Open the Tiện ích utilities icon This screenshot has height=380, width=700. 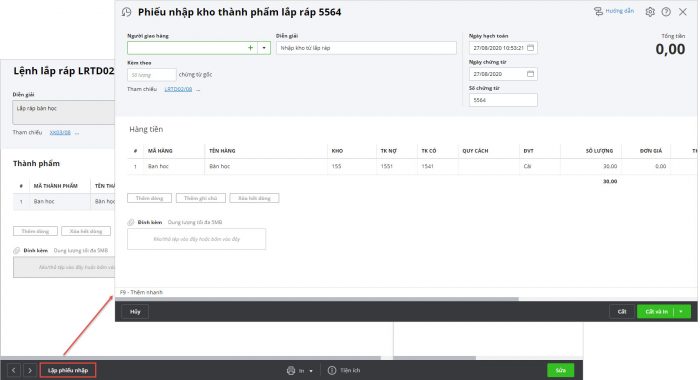[x=332, y=370]
